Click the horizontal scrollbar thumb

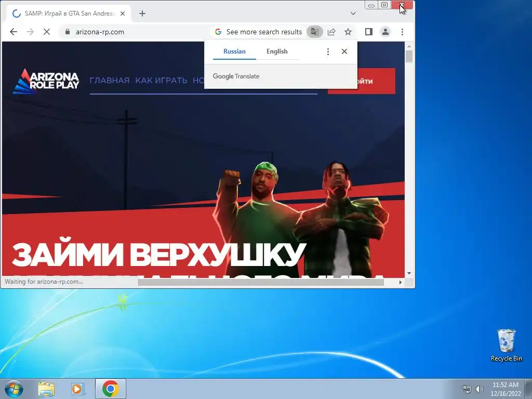click(x=261, y=282)
